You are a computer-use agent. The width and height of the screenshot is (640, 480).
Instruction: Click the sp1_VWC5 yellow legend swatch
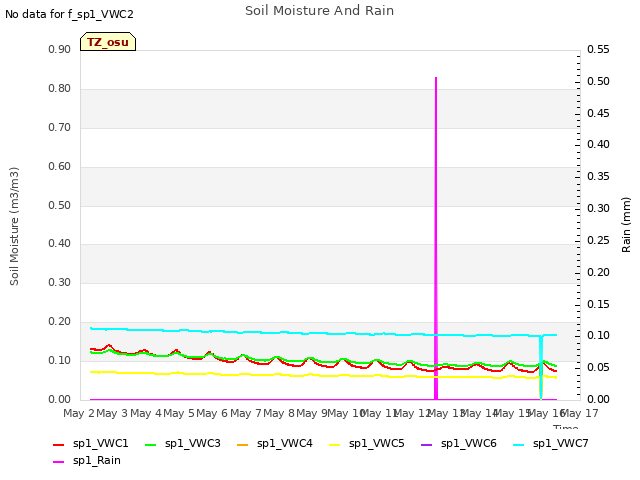[335, 445]
